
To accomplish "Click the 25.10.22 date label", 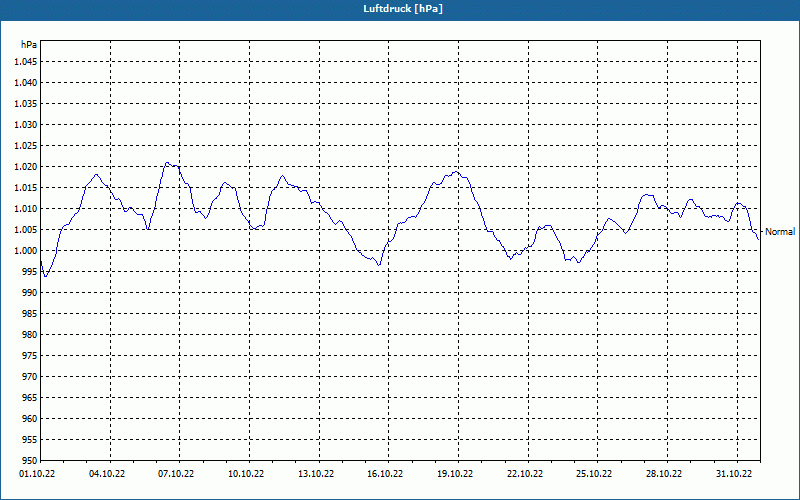I will click(x=594, y=474).
